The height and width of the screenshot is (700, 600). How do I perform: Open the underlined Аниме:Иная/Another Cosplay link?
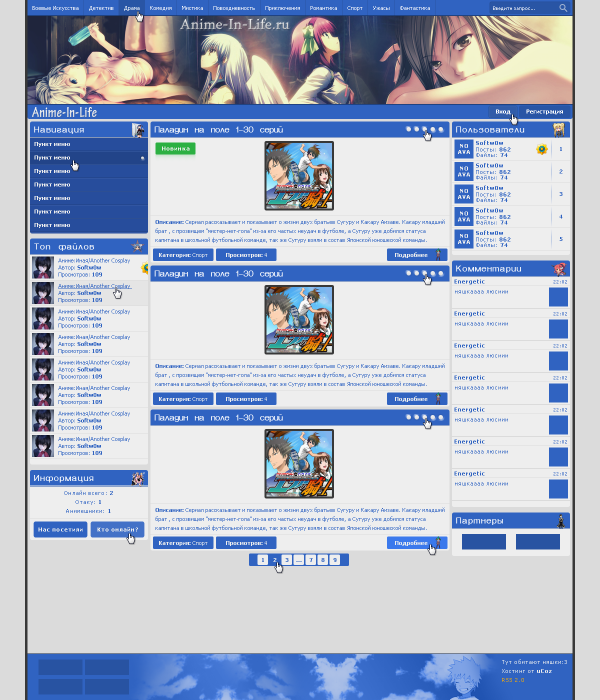[94, 286]
